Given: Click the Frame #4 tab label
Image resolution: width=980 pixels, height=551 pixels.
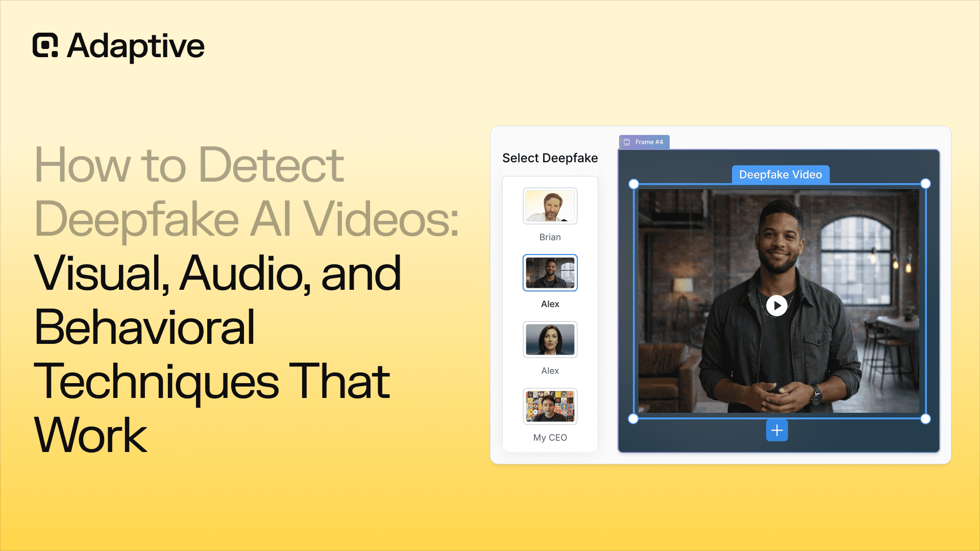Looking at the screenshot, I should 649,142.
